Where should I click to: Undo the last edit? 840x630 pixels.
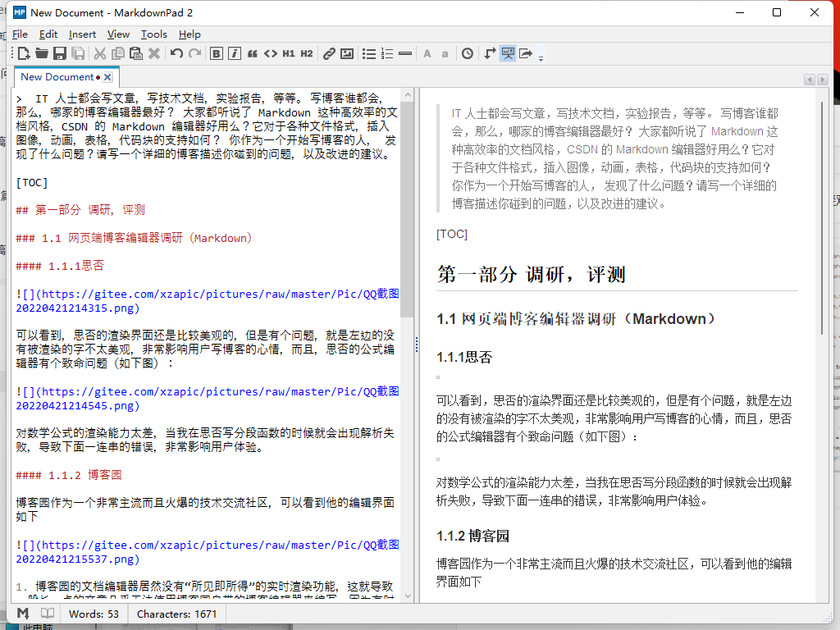[x=177, y=53]
